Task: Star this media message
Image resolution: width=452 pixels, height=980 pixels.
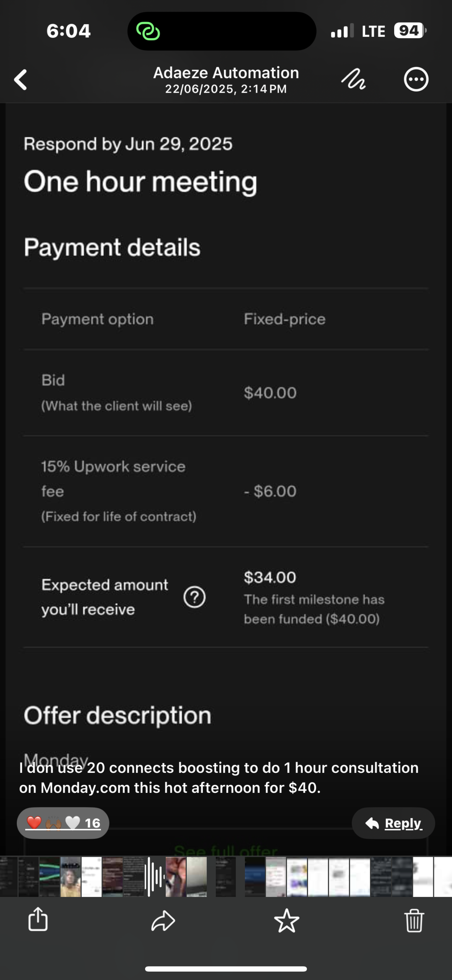Action: [287, 920]
